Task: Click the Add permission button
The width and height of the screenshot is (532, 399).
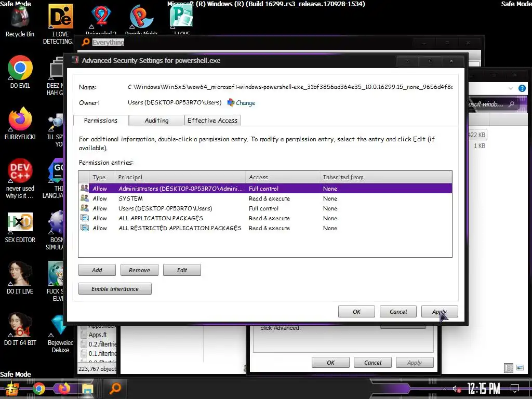Action: (97, 270)
